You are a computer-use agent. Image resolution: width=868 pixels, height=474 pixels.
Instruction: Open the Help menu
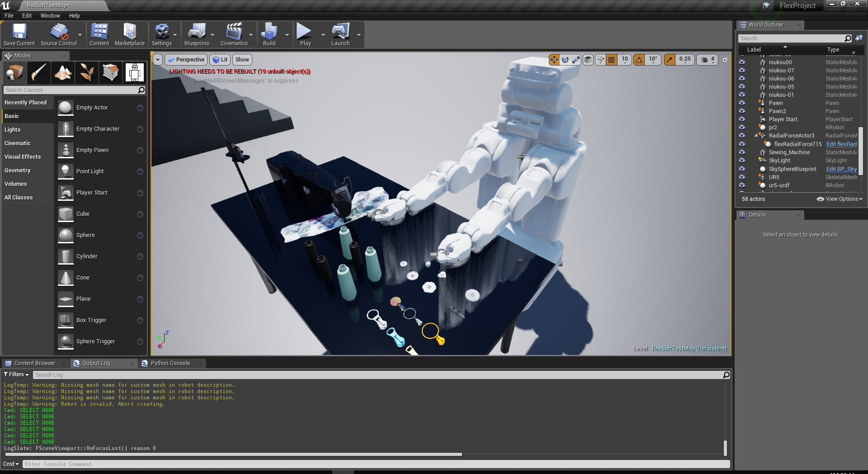[x=75, y=16]
